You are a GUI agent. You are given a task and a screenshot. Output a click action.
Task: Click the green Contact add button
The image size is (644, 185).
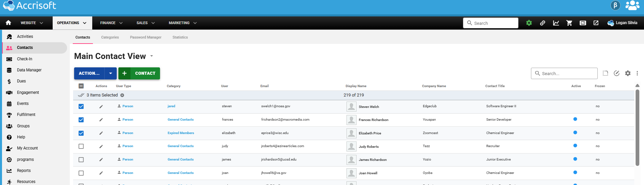[x=139, y=73]
